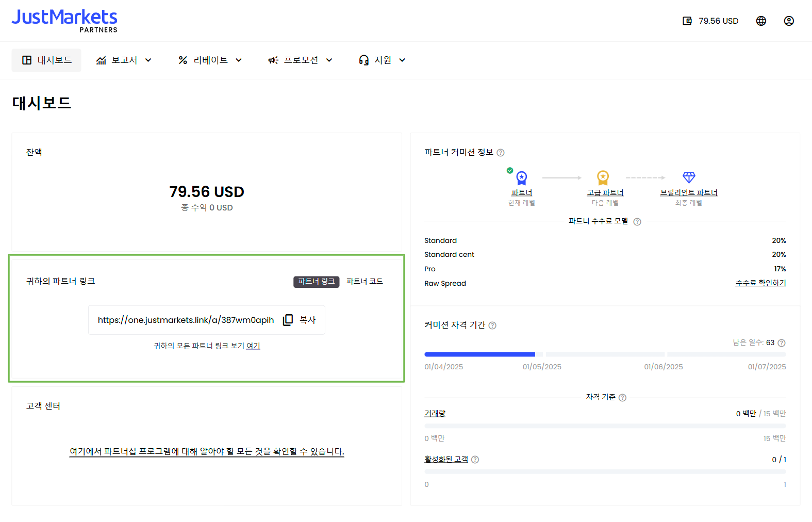The width and height of the screenshot is (812, 522).
Task: Open the 여기 link for all partner links
Action: coord(253,346)
